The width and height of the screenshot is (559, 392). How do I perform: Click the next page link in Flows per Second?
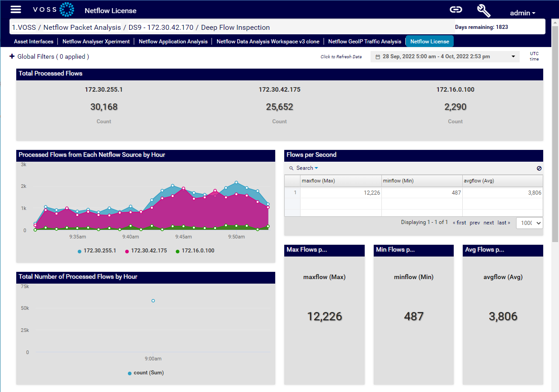[x=489, y=222]
